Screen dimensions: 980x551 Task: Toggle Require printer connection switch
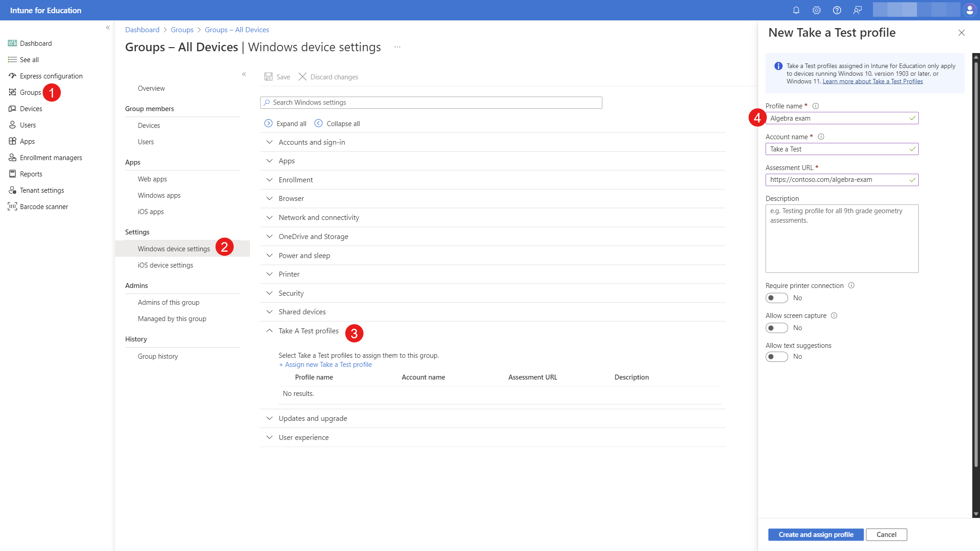(x=776, y=298)
